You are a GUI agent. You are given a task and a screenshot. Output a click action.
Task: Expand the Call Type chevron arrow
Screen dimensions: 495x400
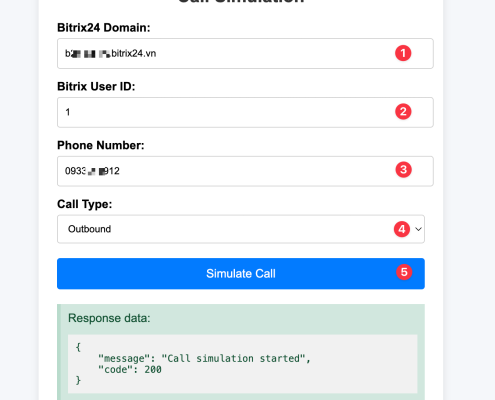coord(418,229)
